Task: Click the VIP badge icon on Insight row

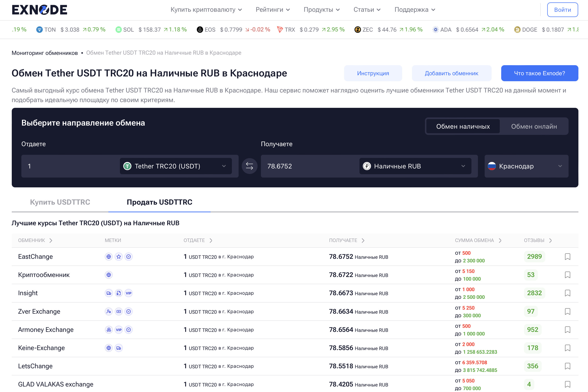Action: click(128, 293)
